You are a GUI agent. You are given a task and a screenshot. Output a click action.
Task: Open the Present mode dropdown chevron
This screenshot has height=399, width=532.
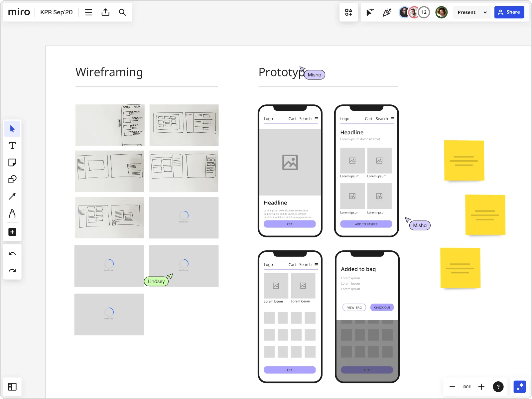point(485,12)
